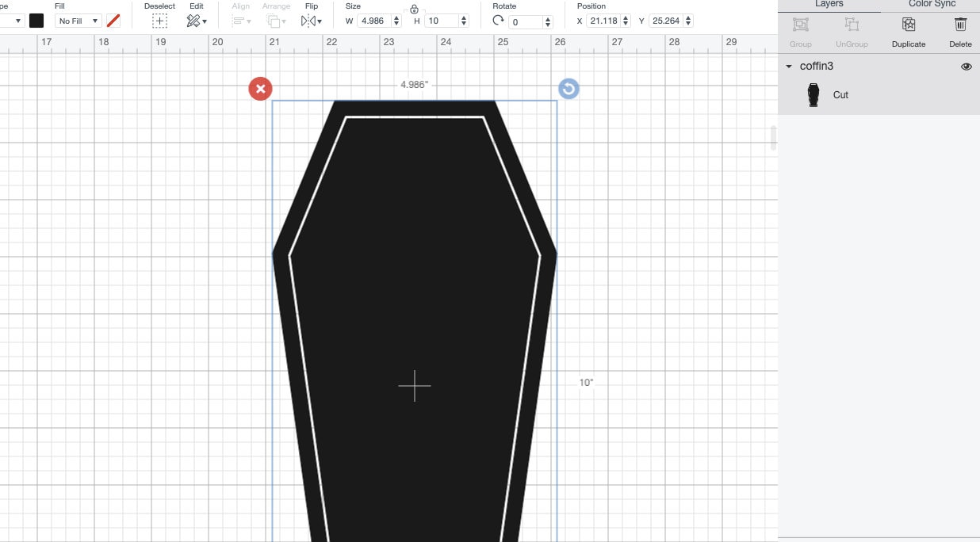Select the coffin3 layer name

coord(817,67)
